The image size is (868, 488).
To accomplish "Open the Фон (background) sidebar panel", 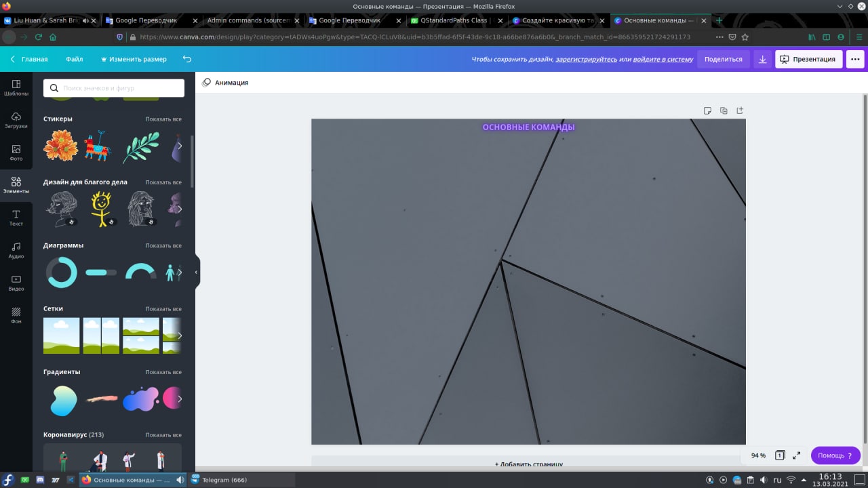I will pyautogui.click(x=16, y=315).
